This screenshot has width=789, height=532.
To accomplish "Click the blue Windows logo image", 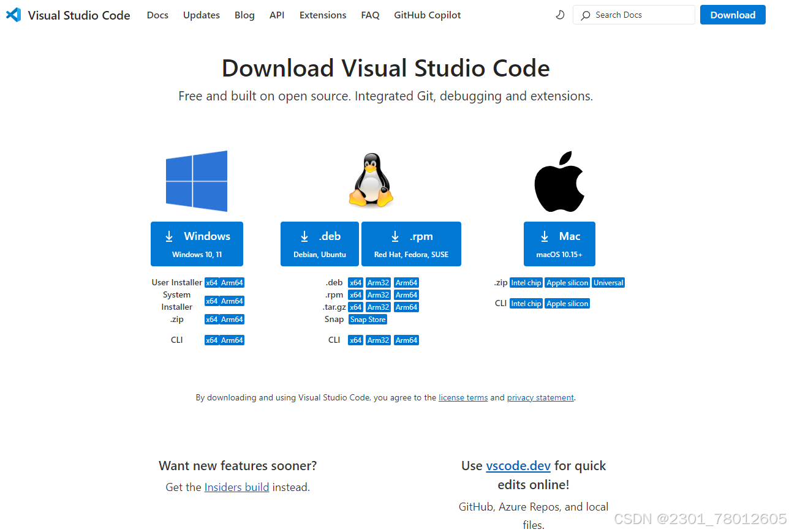I will 197,181.
